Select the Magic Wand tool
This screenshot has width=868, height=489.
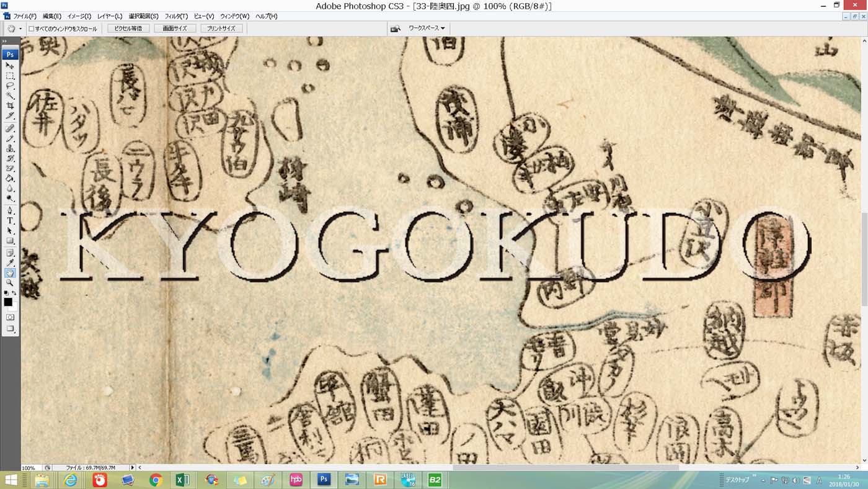(10, 96)
